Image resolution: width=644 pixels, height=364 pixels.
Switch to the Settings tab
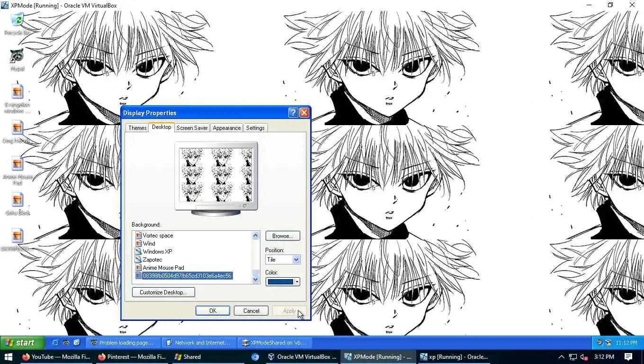coord(255,128)
